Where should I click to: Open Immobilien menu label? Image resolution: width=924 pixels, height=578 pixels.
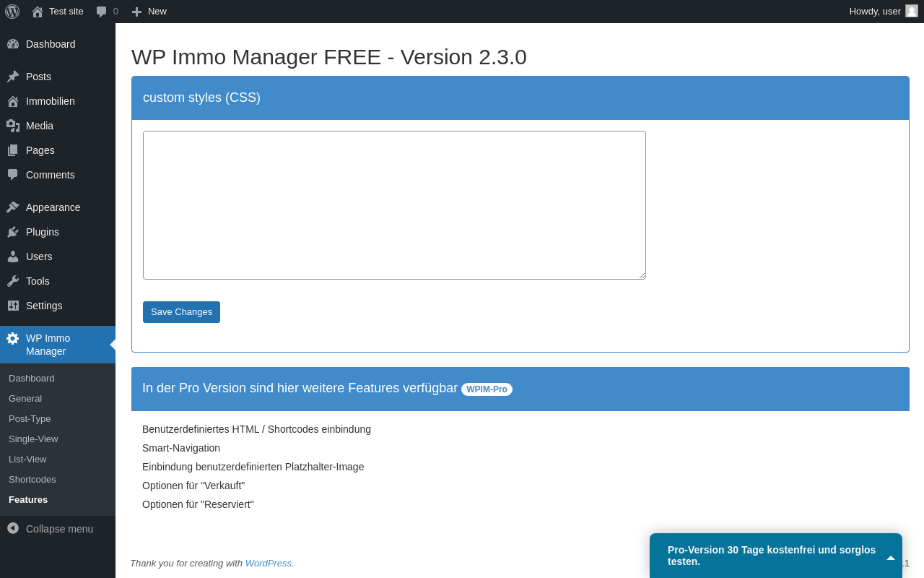[51, 101]
